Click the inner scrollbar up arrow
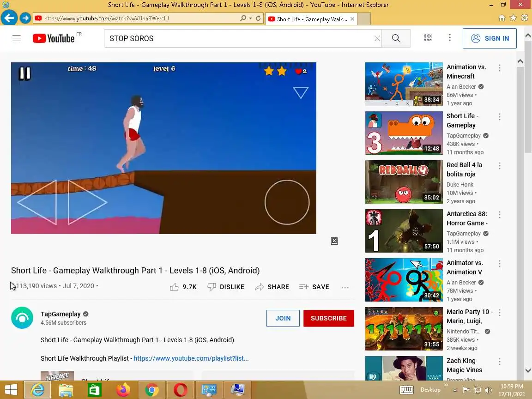 pos(520,61)
